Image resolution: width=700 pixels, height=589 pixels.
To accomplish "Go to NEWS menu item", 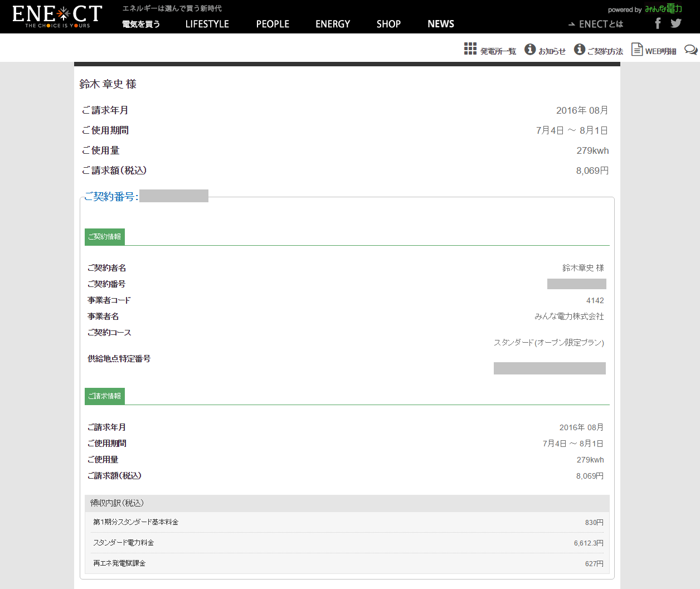I will coord(441,24).
